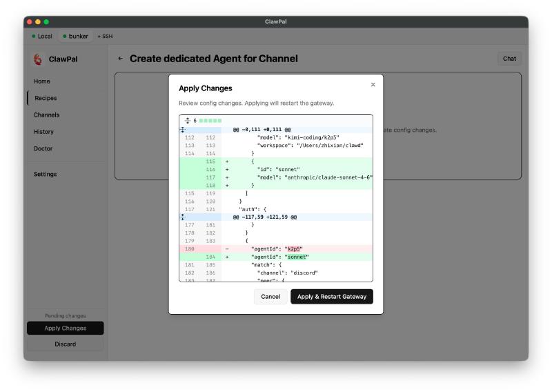Click the "channel": "discord" line

pos(275,273)
